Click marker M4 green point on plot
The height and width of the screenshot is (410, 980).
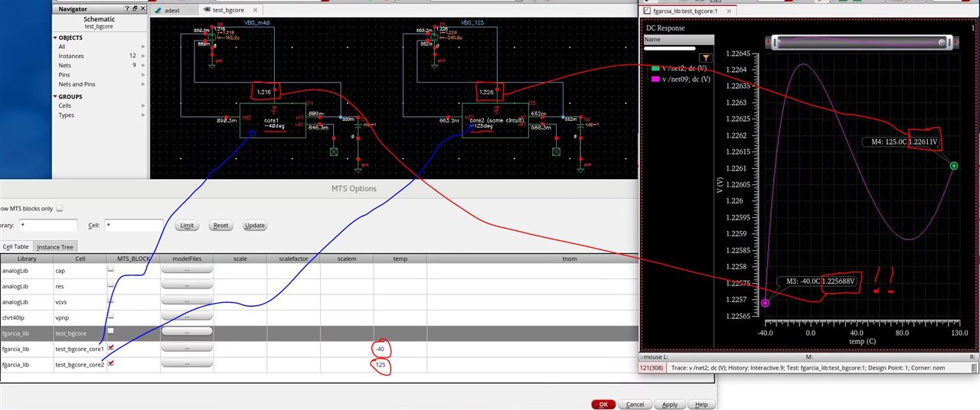pos(954,166)
